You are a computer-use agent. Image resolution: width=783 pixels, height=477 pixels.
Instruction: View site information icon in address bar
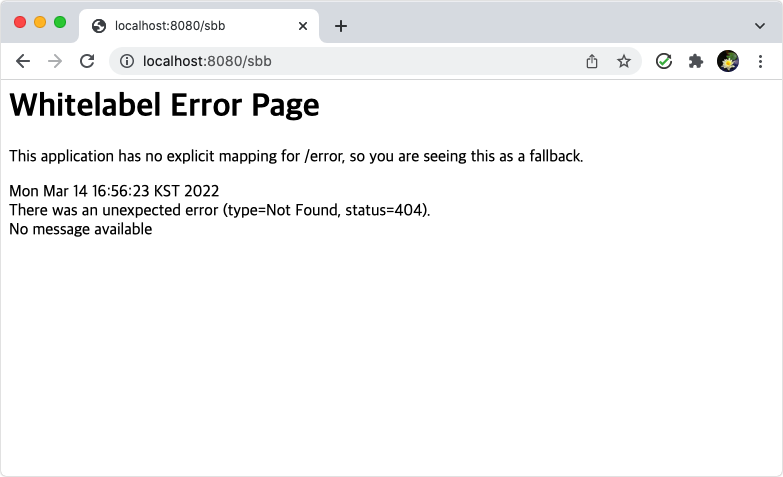[127, 61]
